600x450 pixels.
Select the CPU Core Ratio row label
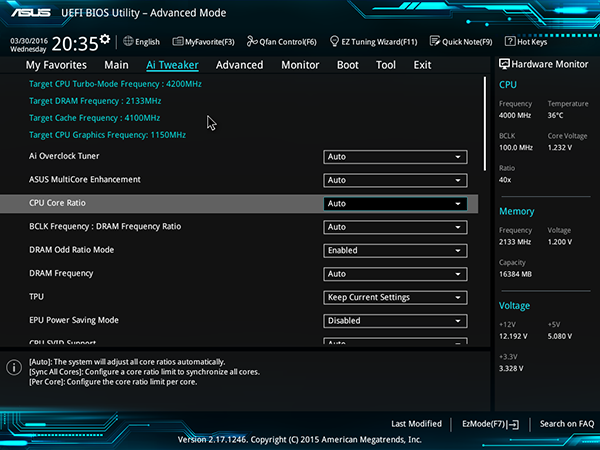point(57,203)
